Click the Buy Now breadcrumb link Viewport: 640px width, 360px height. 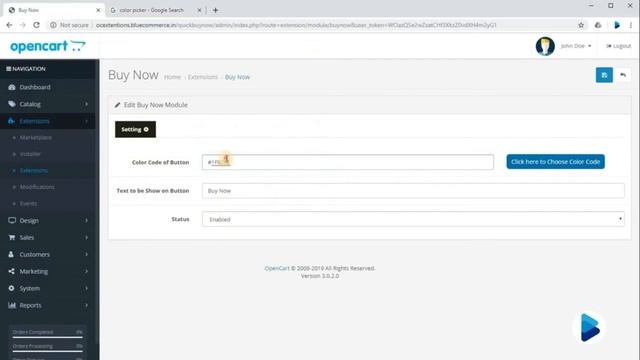pos(237,77)
